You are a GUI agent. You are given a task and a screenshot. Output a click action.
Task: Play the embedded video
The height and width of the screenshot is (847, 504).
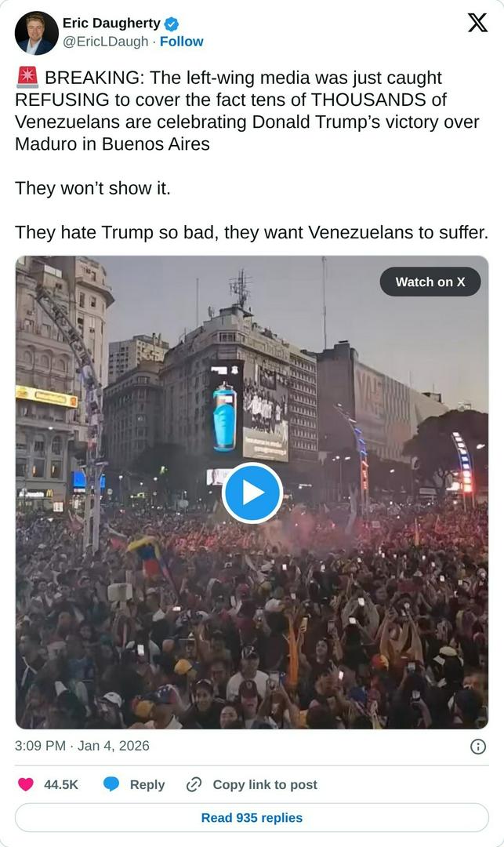252,493
